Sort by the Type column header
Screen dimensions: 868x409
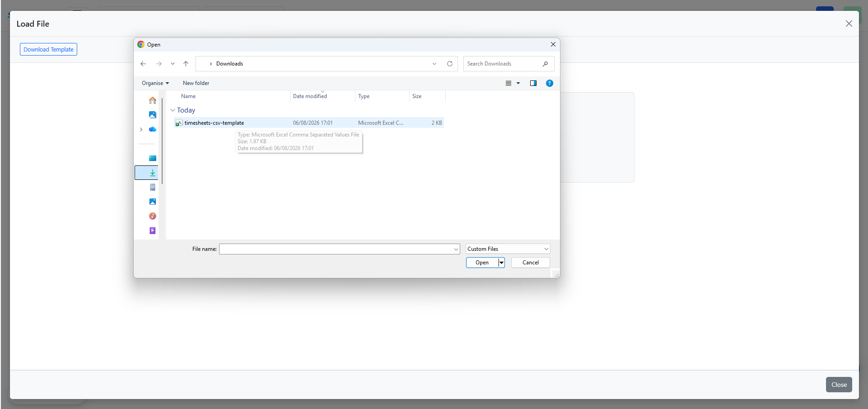point(364,96)
